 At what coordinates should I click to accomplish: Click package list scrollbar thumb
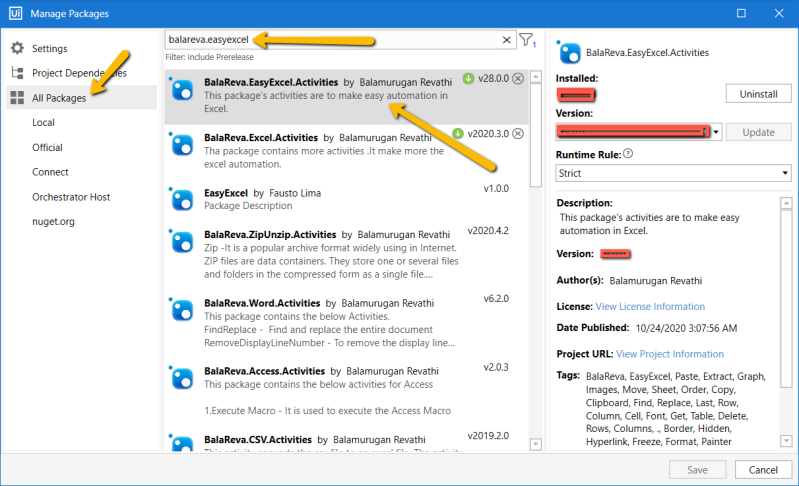click(536, 136)
